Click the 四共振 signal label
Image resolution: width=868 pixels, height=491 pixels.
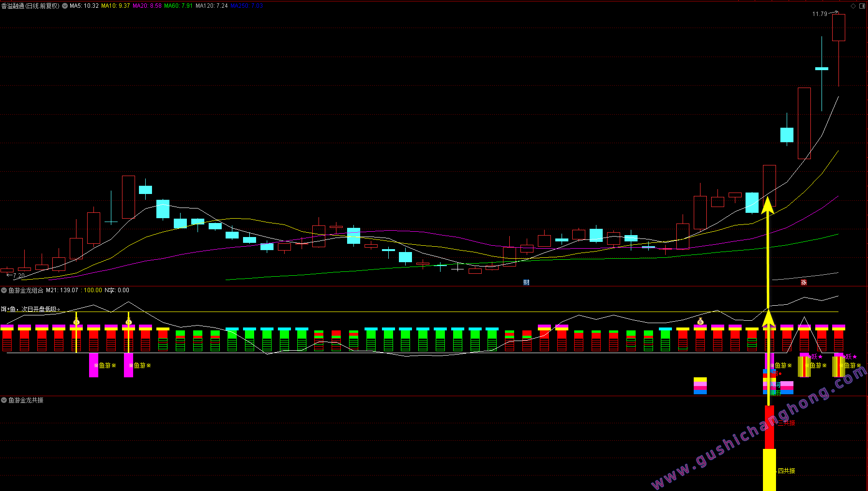786,471
